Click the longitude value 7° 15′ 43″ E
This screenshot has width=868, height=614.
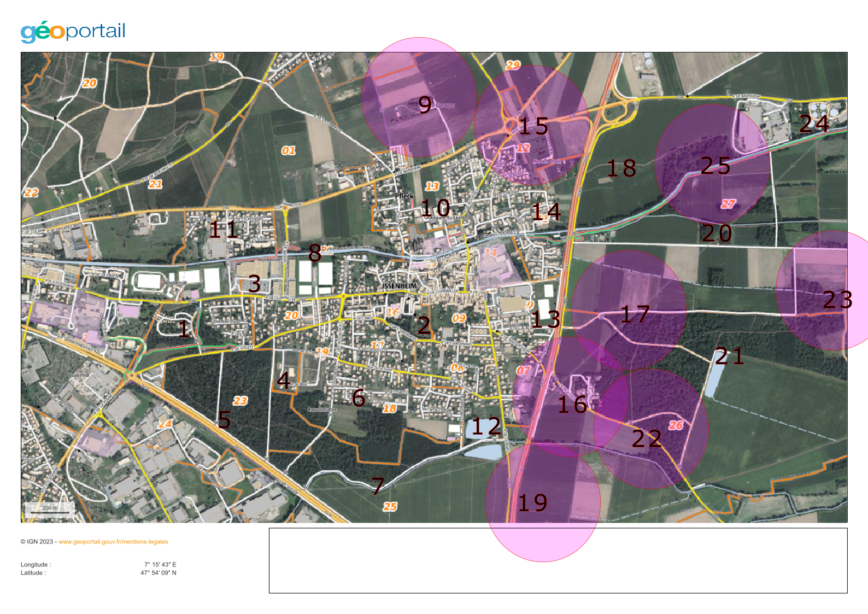pos(160,564)
